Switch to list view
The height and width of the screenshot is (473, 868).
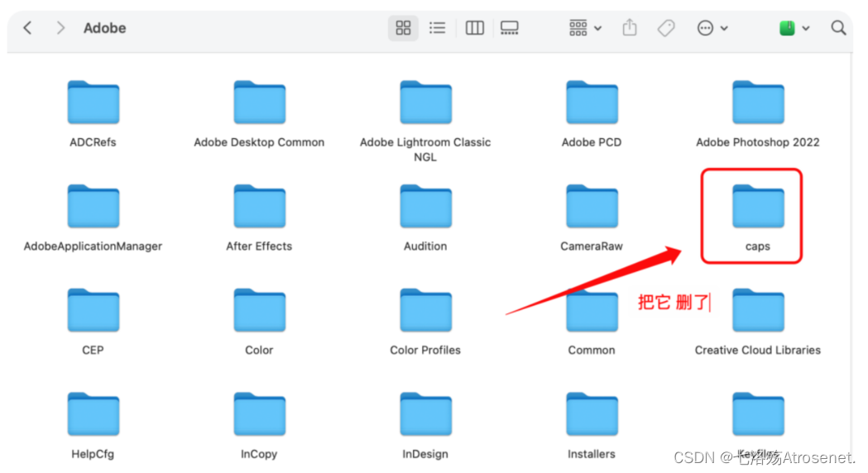click(x=438, y=27)
